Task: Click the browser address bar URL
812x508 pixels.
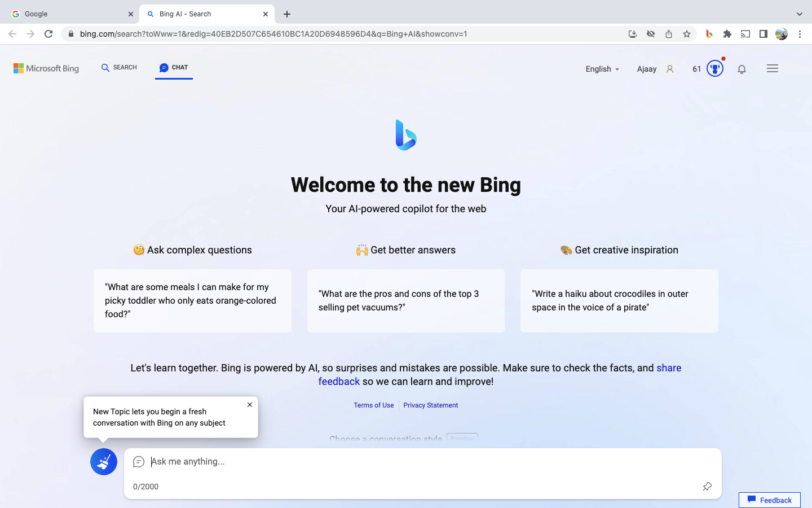Action: (x=273, y=34)
